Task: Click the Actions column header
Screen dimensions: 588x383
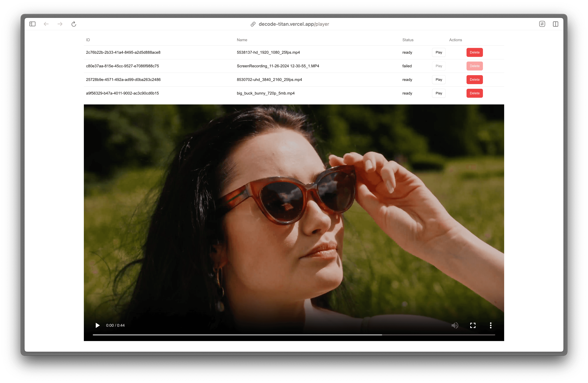Action: point(455,40)
